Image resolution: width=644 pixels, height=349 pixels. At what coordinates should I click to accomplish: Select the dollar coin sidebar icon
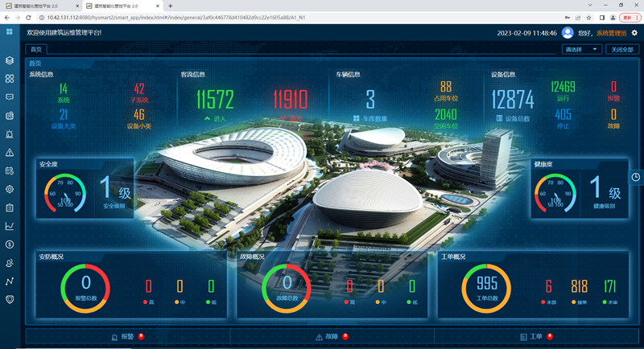coord(10,244)
